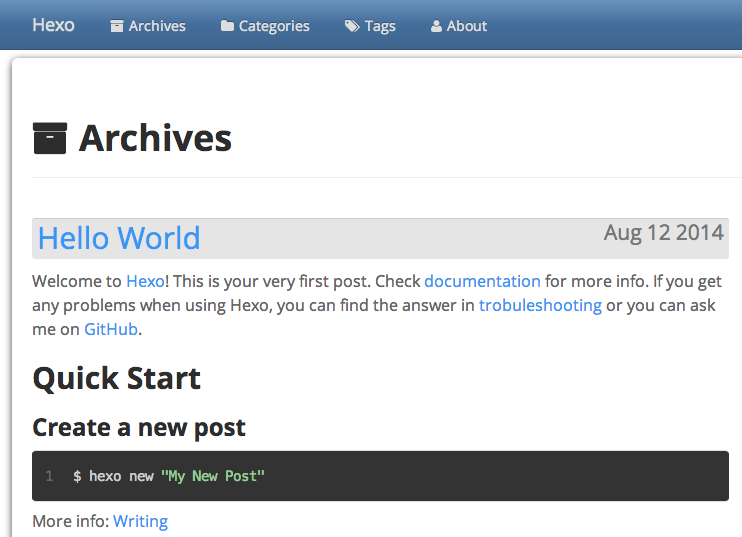Click the Hexo site title

pos(53,25)
